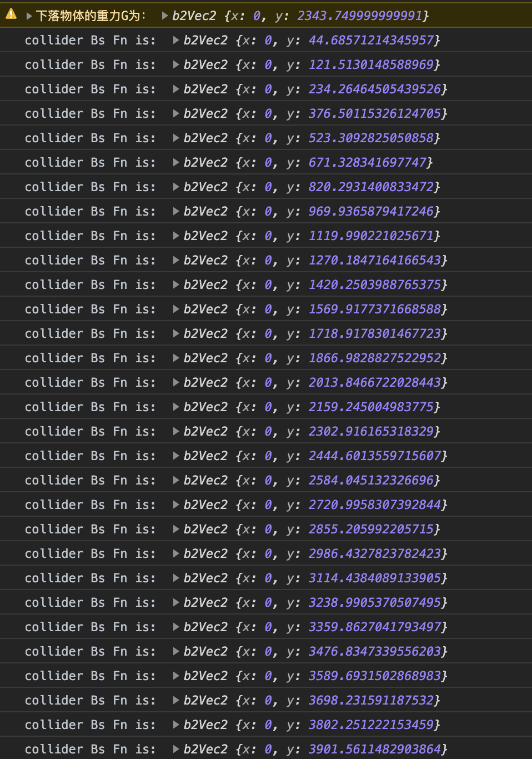Image resolution: width=532 pixels, height=759 pixels.
Task: Open disclosure triangle for y 121.5130148588969
Action: click(x=176, y=64)
